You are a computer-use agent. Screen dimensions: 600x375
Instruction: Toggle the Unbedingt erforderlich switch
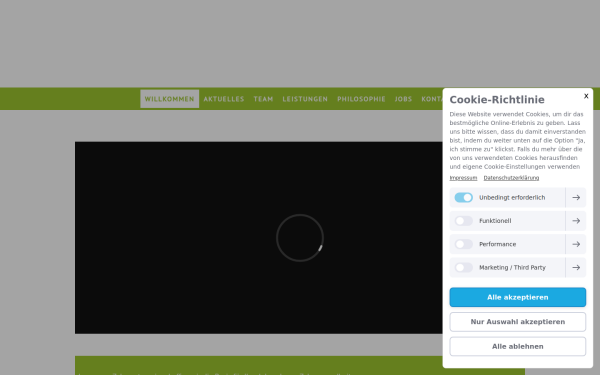[x=463, y=197]
